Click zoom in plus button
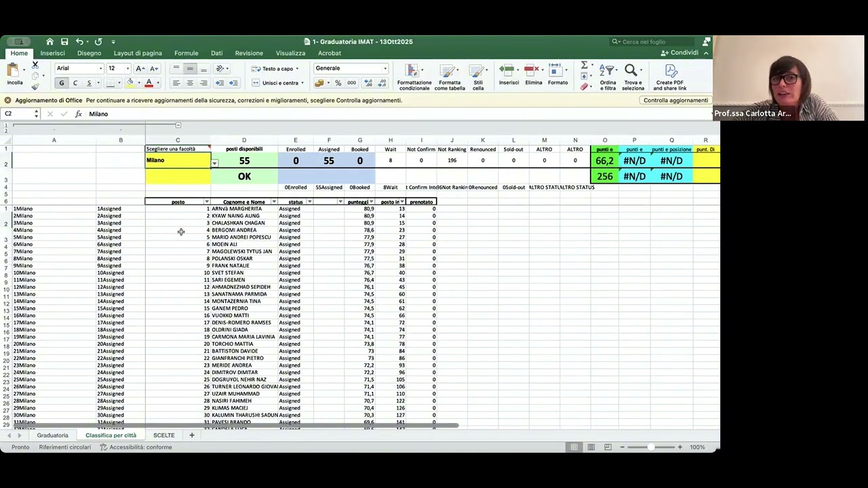868x488 pixels. click(x=679, y=447)
